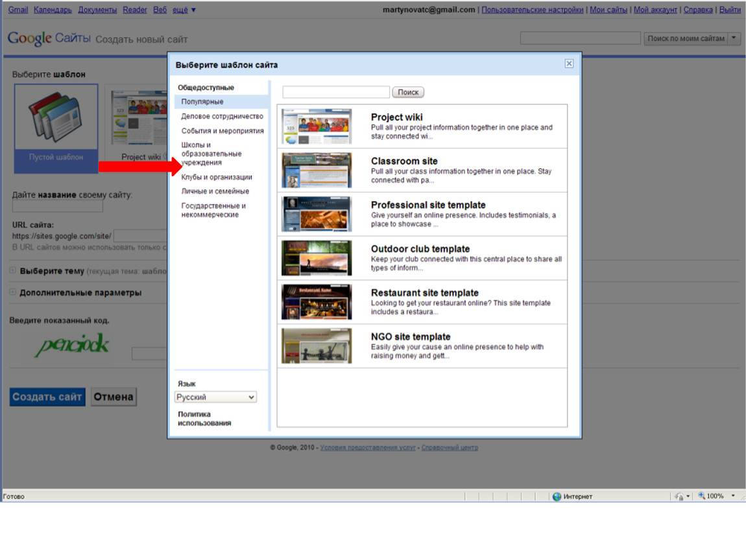
Task: Open Условия предоставления услуг footer link
Action: click(368, 447)
